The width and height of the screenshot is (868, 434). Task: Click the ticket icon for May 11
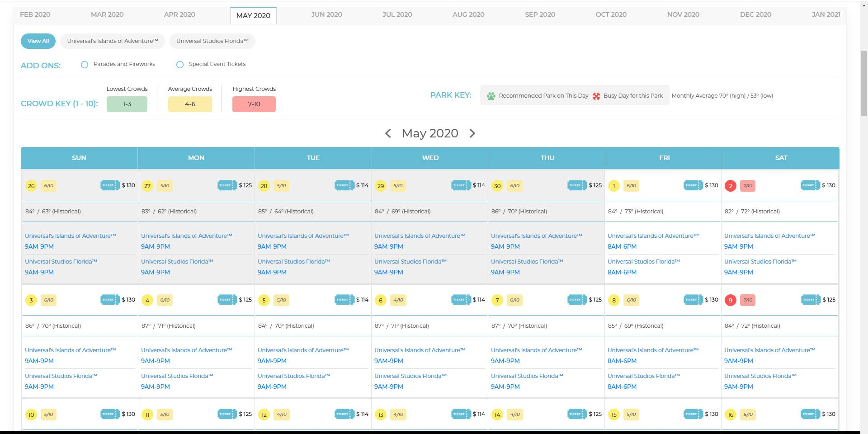227,414
